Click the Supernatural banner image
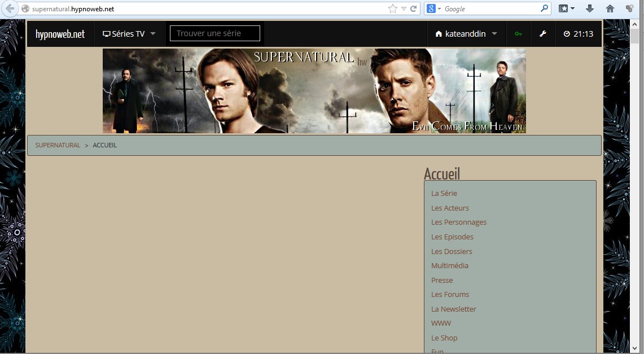 pos(314,91)
